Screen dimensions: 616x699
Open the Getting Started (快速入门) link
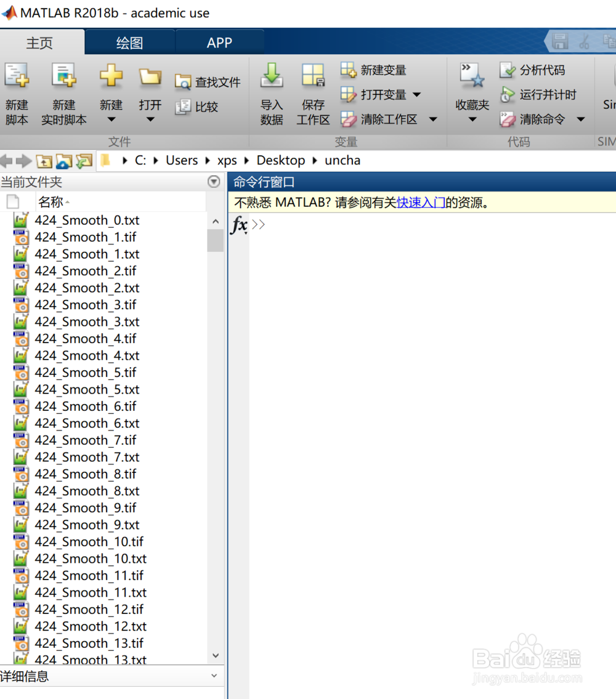coord(421,203)
